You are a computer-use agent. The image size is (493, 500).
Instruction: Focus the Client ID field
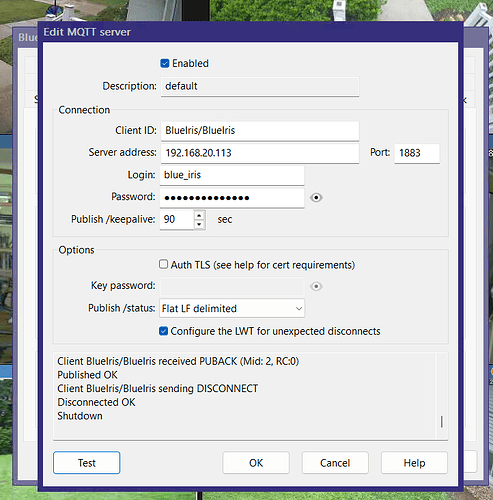260,130
